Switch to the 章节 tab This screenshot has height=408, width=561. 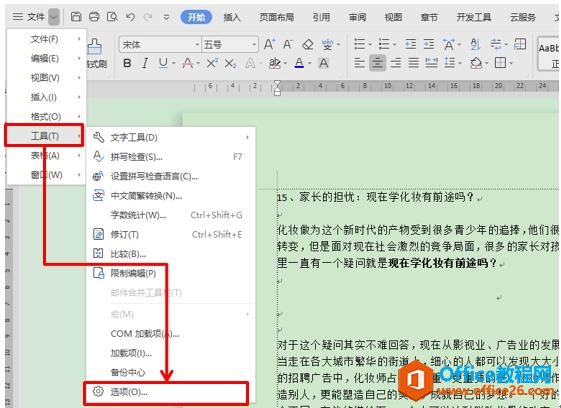429,17
